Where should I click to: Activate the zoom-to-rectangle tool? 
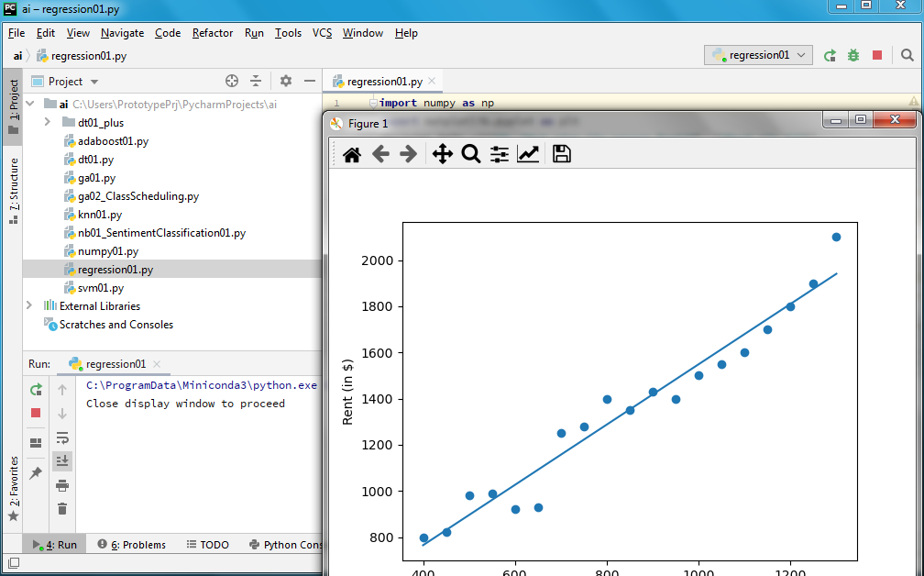[471, 154]
